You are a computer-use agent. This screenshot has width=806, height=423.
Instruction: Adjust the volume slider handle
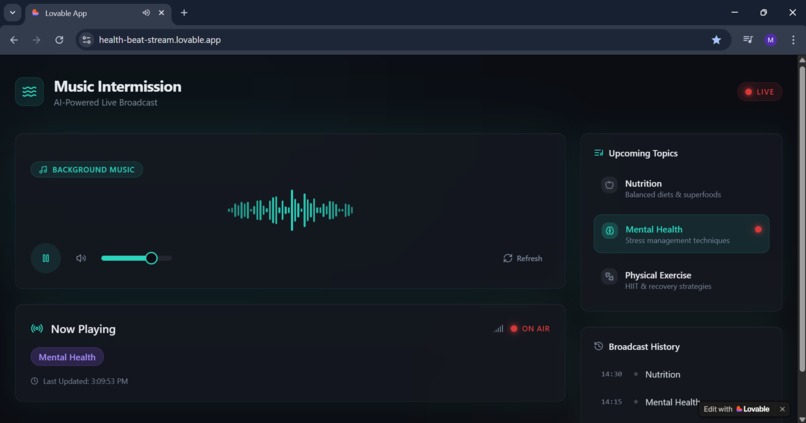click(x=151, y=258)
